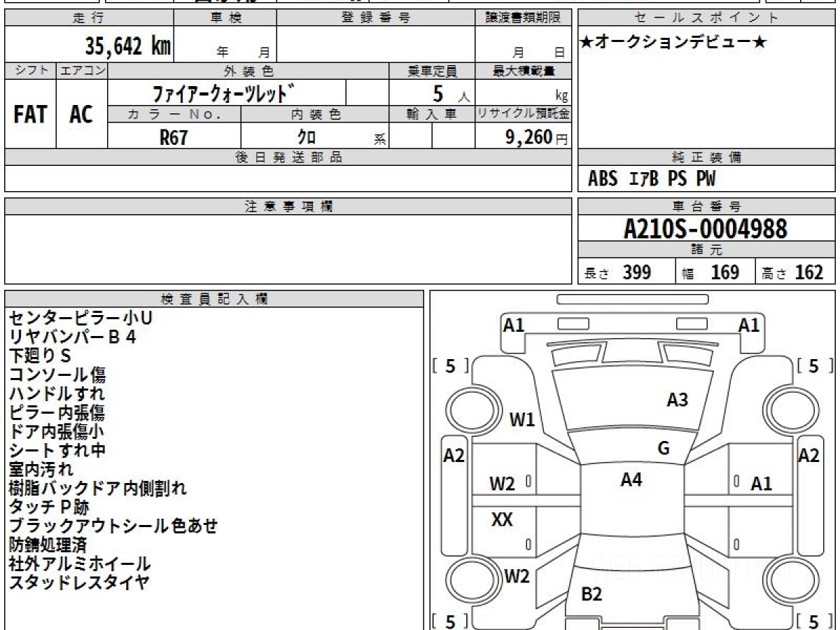Select the 最大積載量 header
The image size is (840, 630).
click(x=523, y=71)
